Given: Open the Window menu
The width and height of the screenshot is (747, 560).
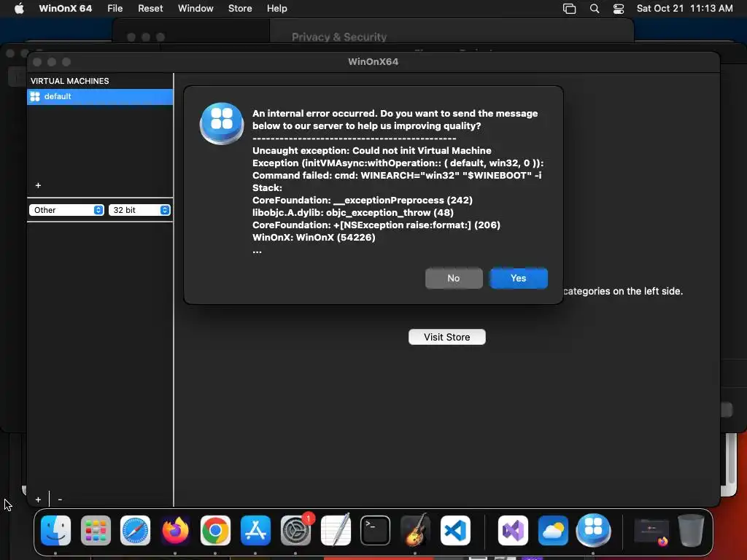Looking at the screenshot, I should [196, 9].
